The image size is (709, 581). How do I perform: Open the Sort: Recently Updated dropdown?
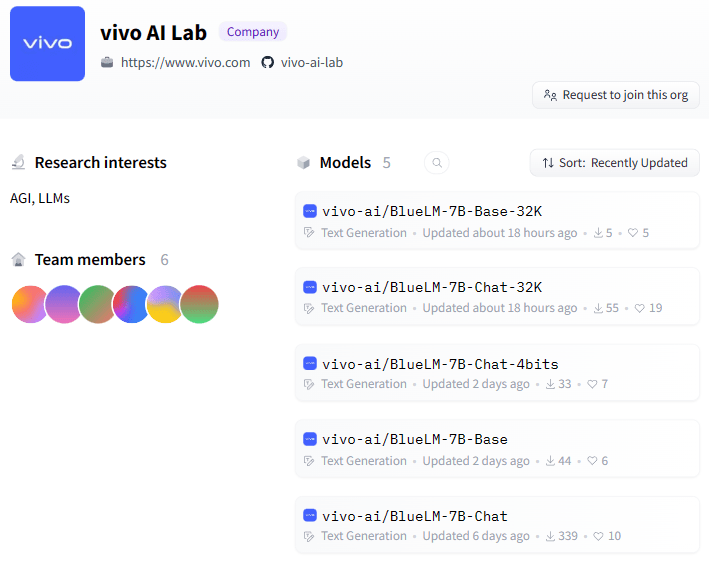pyautogui.click(x=614, y=163)
